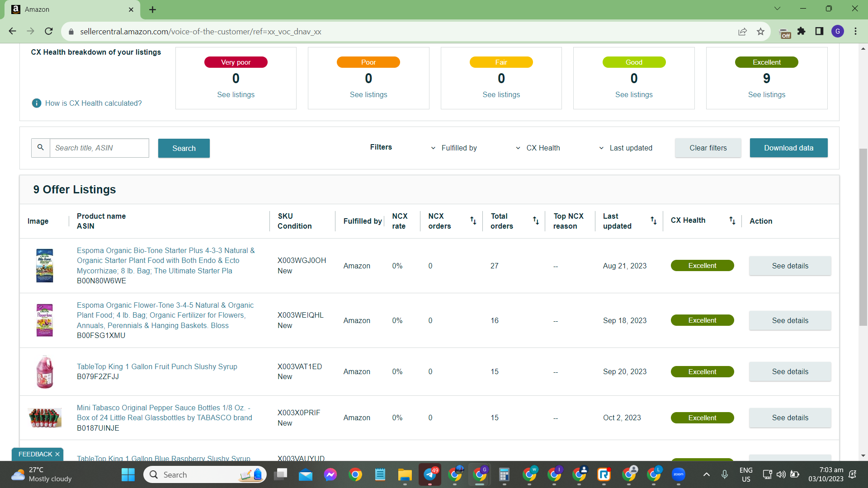Click the Tabasco bottles thumbnail image
The height and width of the screenshot is (488, 868).
click(x=44, y=418)
